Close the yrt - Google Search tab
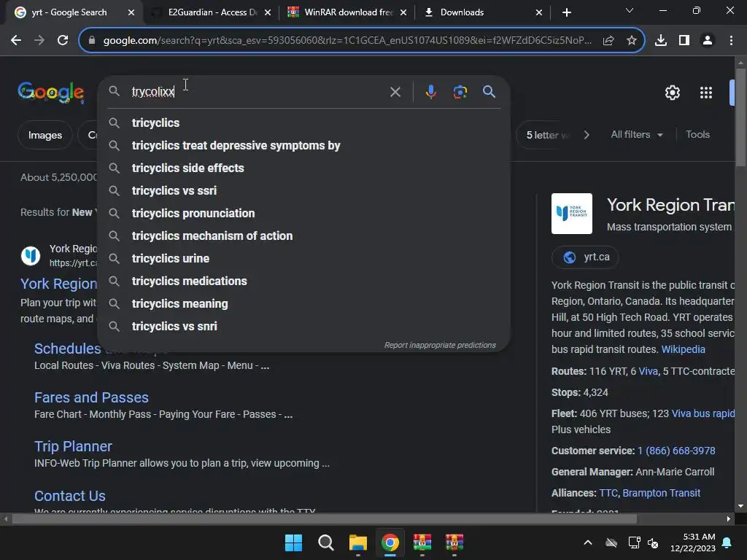 [x=131, y=12]
